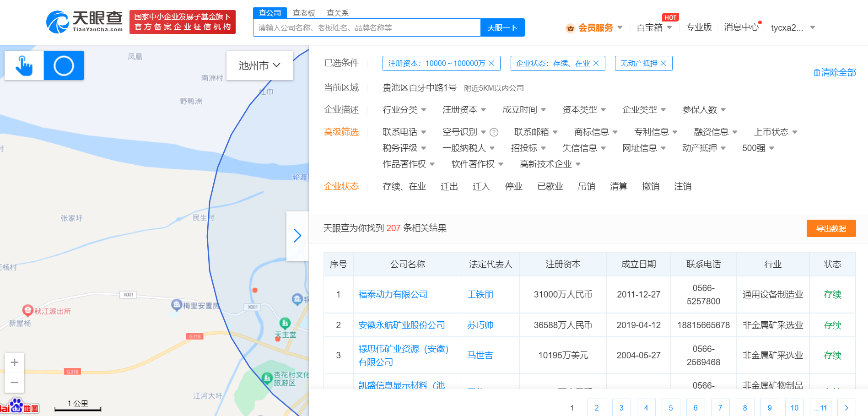Open company 安徽永航矿业股份公司
The width and height of the screenshot is (868, 416).
pyautogui.click(x=402, y=325)
